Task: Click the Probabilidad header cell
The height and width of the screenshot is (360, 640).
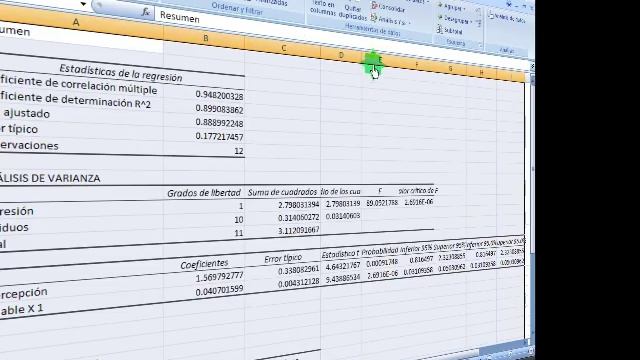Action: point(380,250)
